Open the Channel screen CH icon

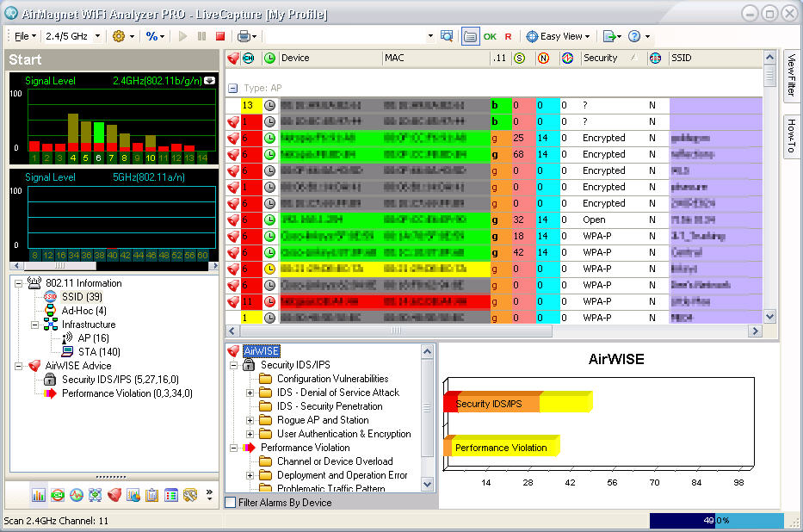tap(58, 495)
